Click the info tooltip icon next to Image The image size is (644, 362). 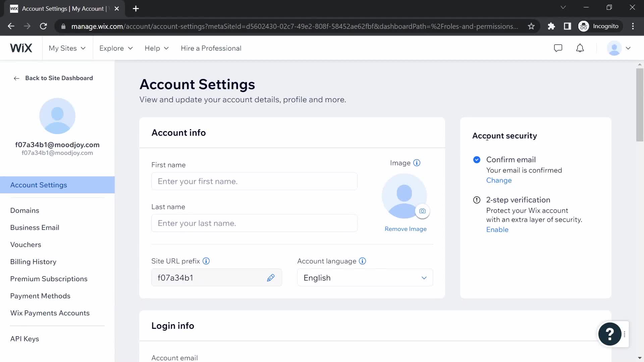point(417,163)
